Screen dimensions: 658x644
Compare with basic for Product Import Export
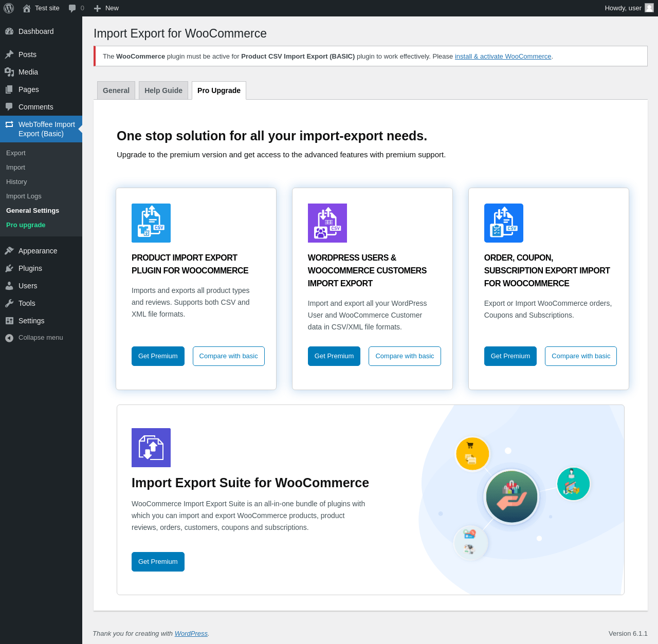(229, 356)
